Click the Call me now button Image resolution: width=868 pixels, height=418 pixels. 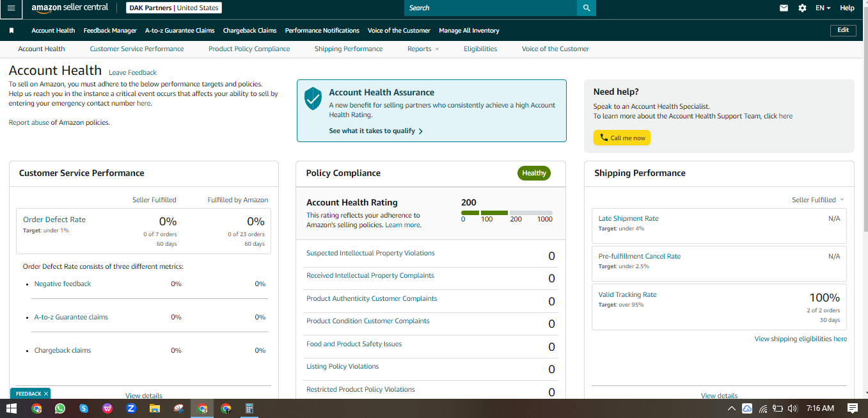[x=622, y=138]
